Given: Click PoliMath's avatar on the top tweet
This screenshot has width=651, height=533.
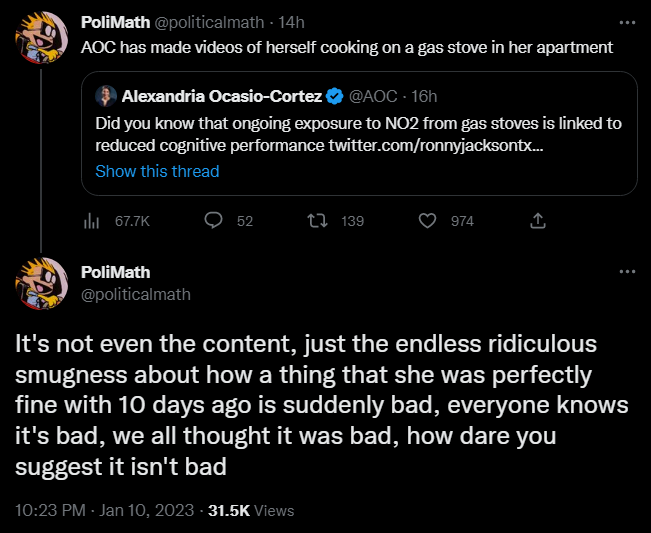Looking at the screenshot, I should coord(40,40).
